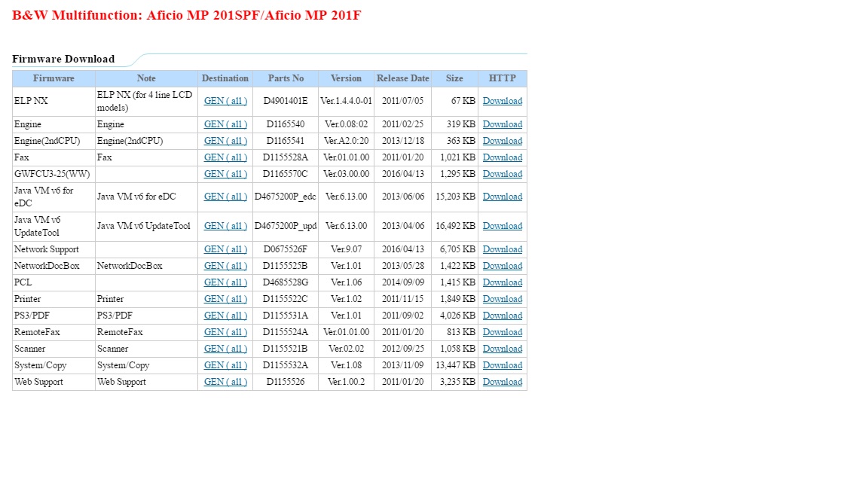The height and width of the screenshot is (488, 868).
Task: Download the Printer firmware
Action: coord(502,299)
